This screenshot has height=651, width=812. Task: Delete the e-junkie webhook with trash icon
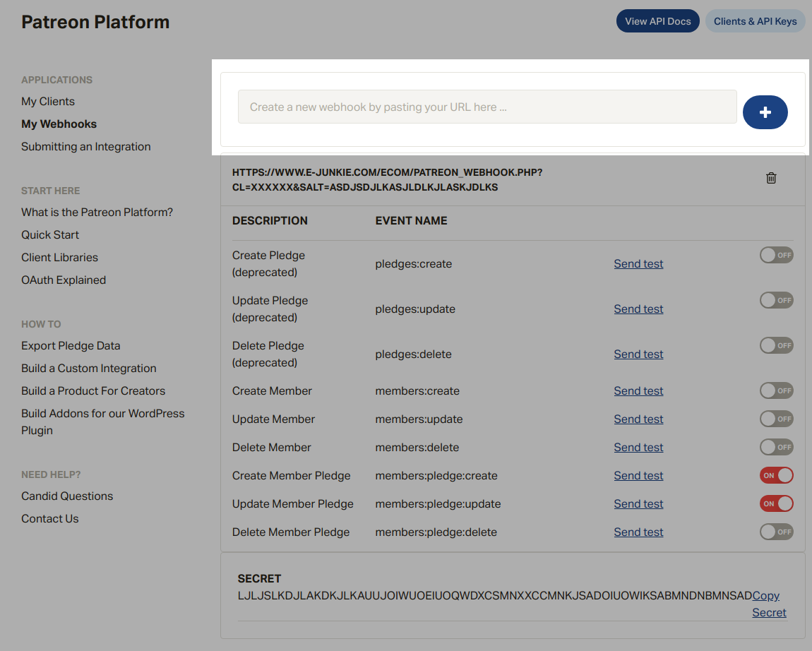point(771,178)
